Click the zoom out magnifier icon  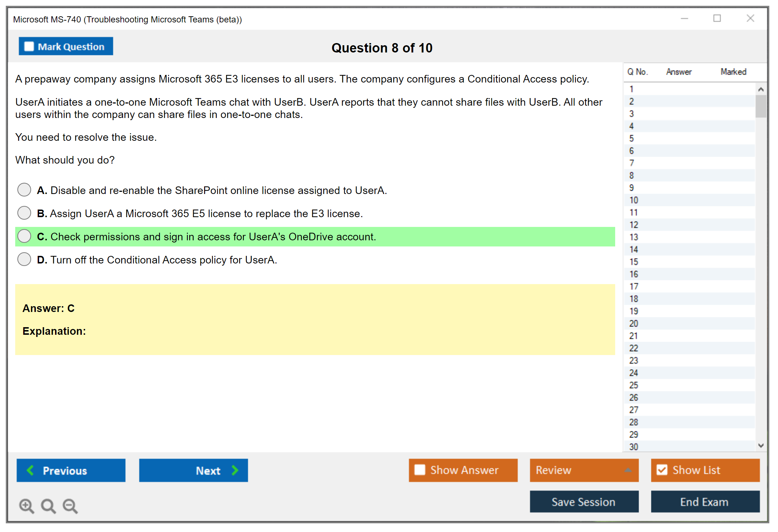click(70, 506)
